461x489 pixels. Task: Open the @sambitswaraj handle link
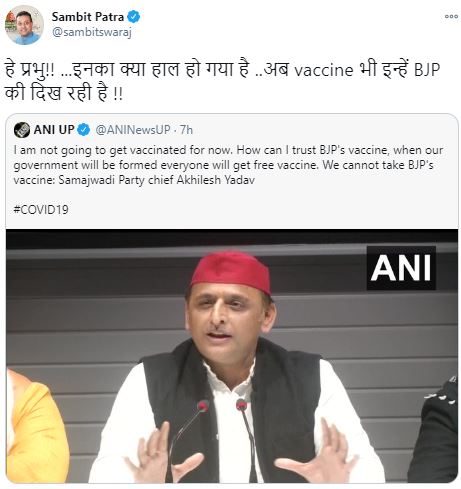(92, 32)
